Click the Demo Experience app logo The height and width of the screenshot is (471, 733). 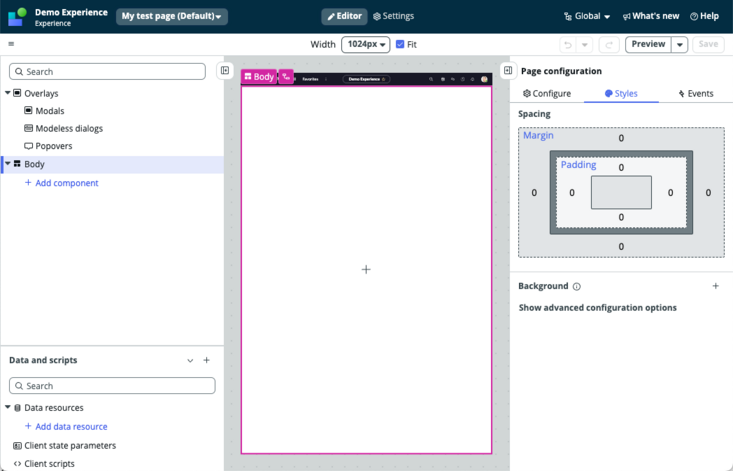point(17,16)
